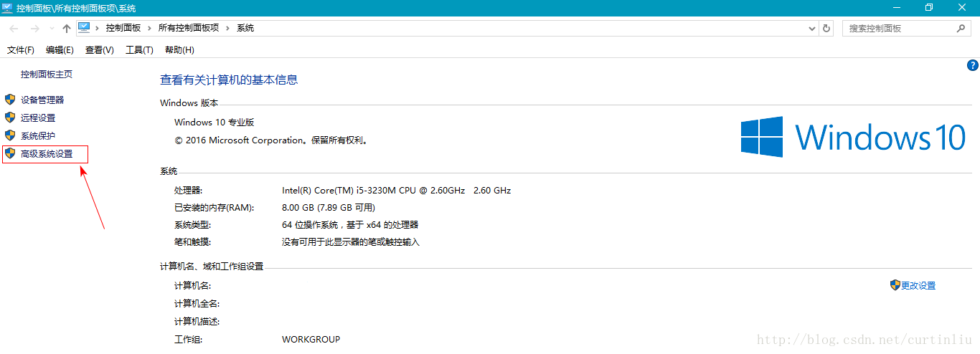Viewport: 980px width, 354px height.
Task: Click the 'Windows 版本' section heading
Action: (x=189, y=103)
